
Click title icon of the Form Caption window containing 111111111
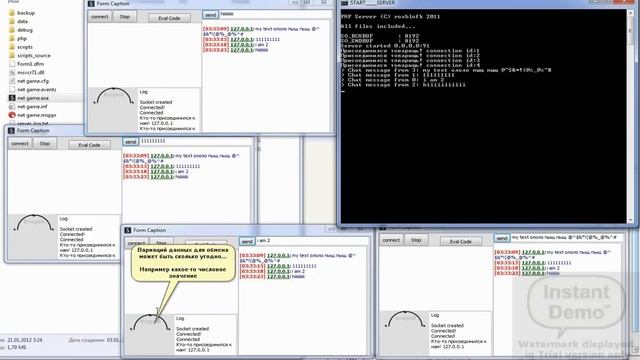coord(11,131)
